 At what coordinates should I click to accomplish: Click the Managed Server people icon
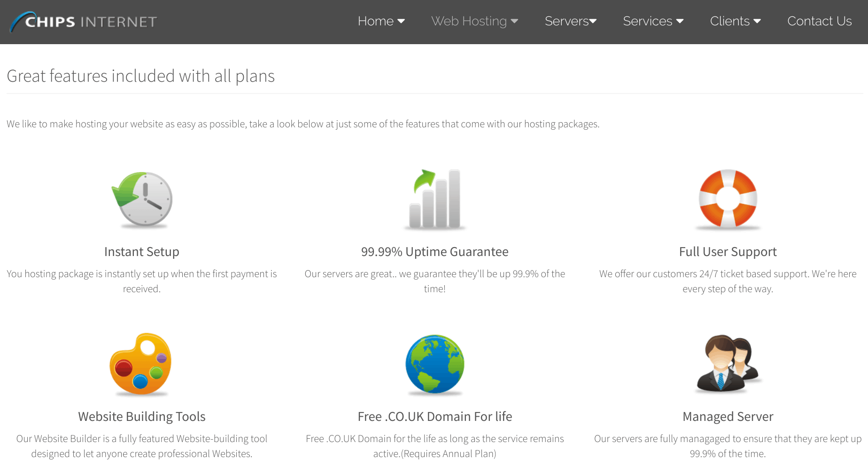(x=728, y=364)
